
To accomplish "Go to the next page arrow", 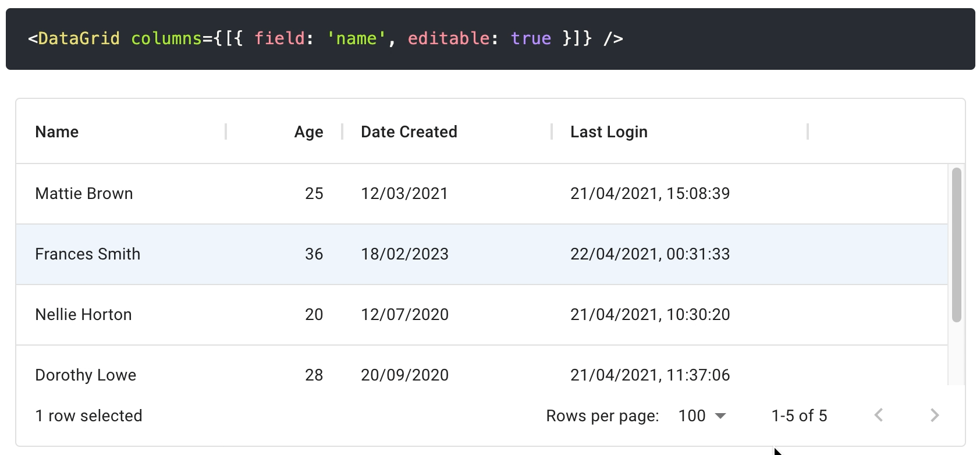I will (x=935, y=415).
